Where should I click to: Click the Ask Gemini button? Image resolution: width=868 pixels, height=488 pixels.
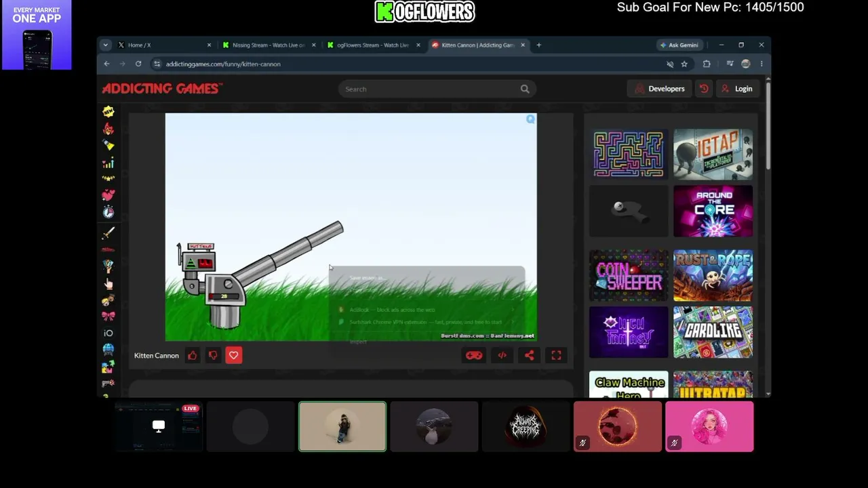coord(679,45)
